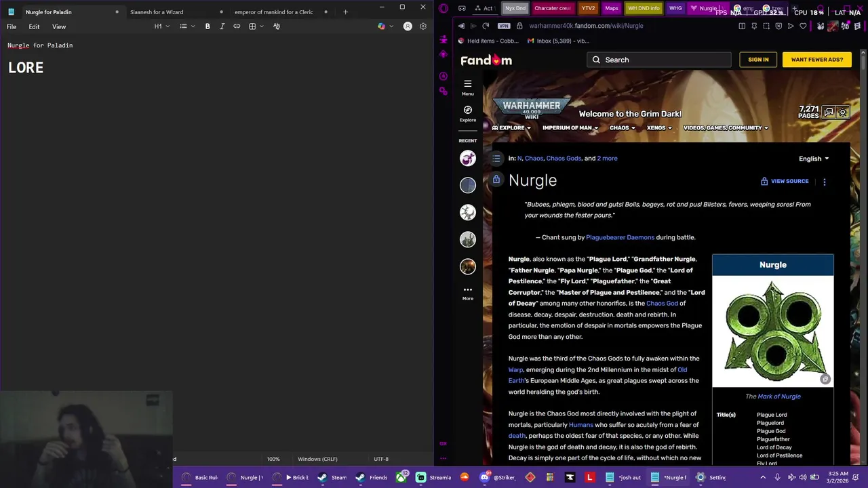Expand the CHAOS wiki menu
The image size is (868, 488).
tap(623, 127)
